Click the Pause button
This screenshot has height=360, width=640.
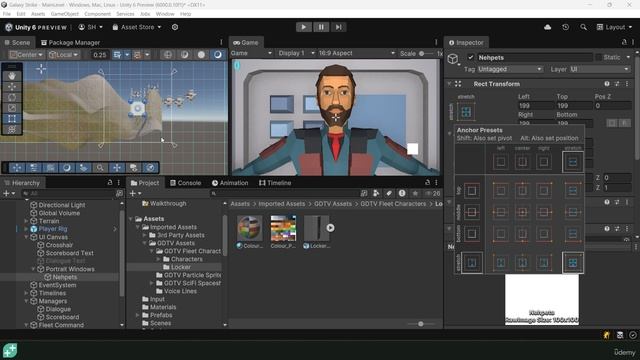coord(321,27)
